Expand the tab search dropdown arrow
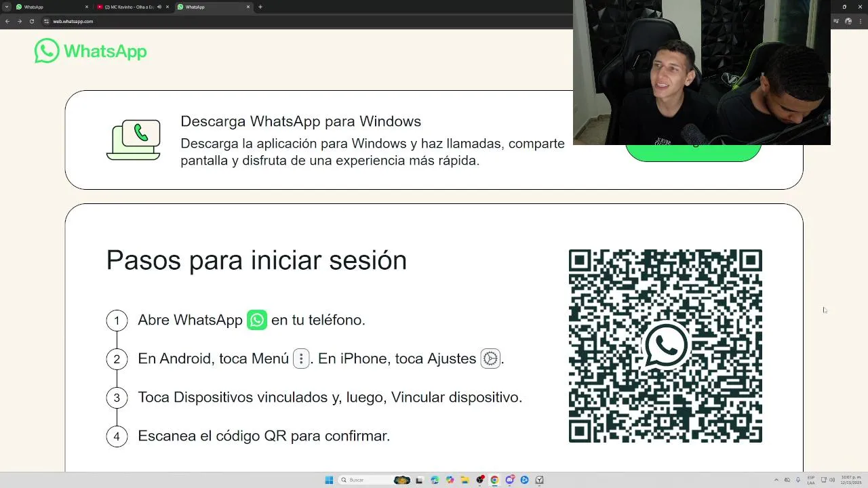868x488 pixels. (x=7, y=7)
